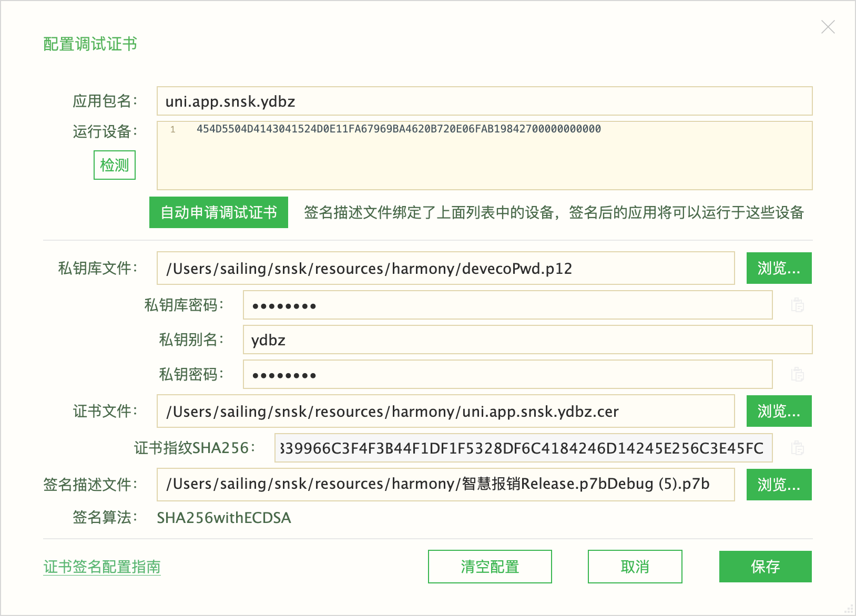Click 自动申请调试证书 button
The height and width of the screenshot is (616, 856).
(218, 212)
